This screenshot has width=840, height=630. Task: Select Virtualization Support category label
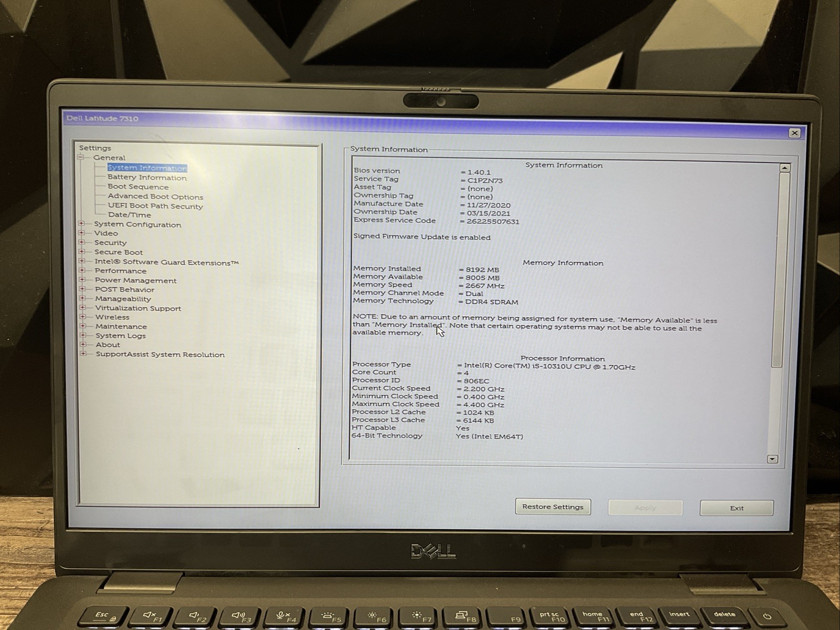click(138, 308)
